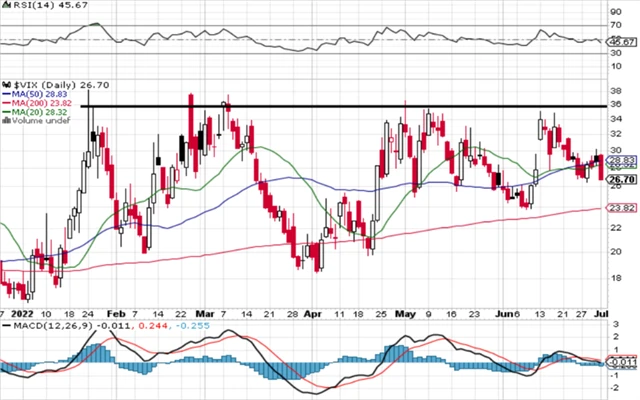The width and height of the screenshot is (640, 400).
Task: Click the red 26.70 price tag on right axis
Action: tap(624, 180)
